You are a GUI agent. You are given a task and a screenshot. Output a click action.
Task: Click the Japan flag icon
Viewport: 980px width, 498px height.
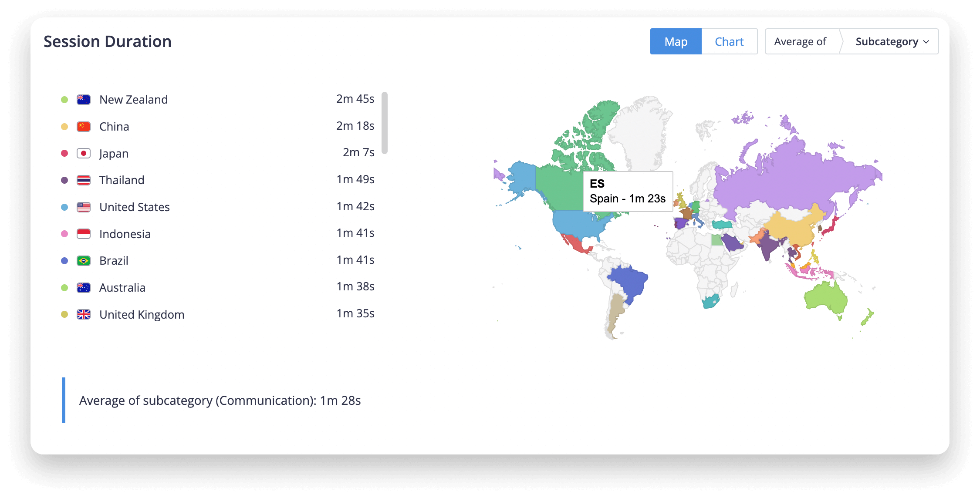[x=84, y=153]
